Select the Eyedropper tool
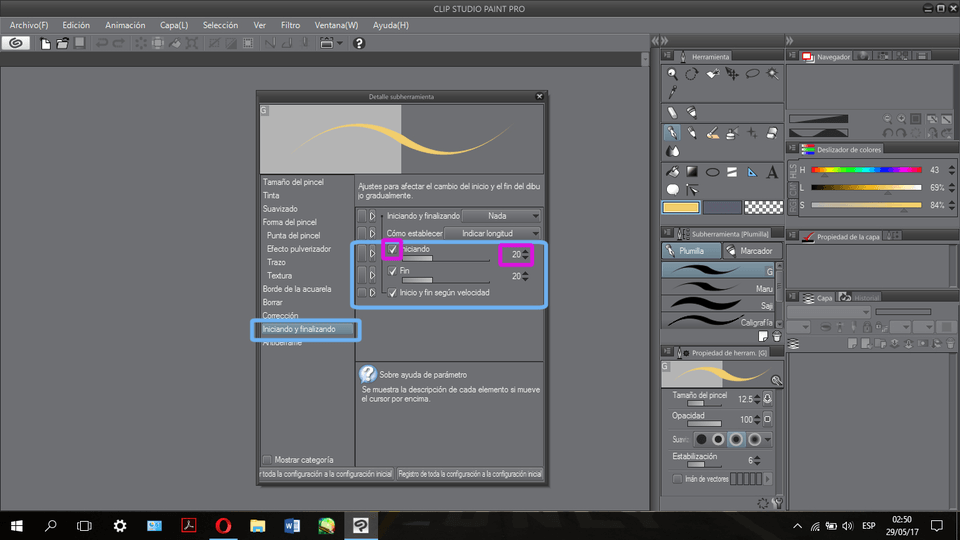The image size is (960, 540). coord(673,92)
